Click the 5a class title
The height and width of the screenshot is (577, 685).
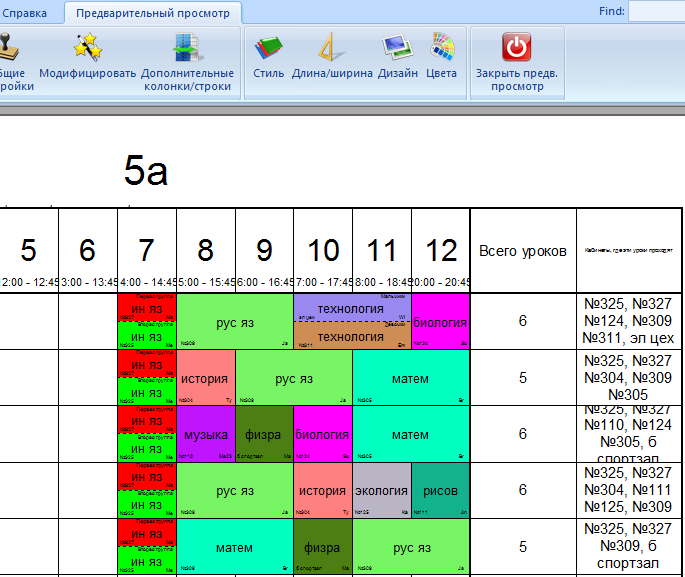tap(145, 172)
